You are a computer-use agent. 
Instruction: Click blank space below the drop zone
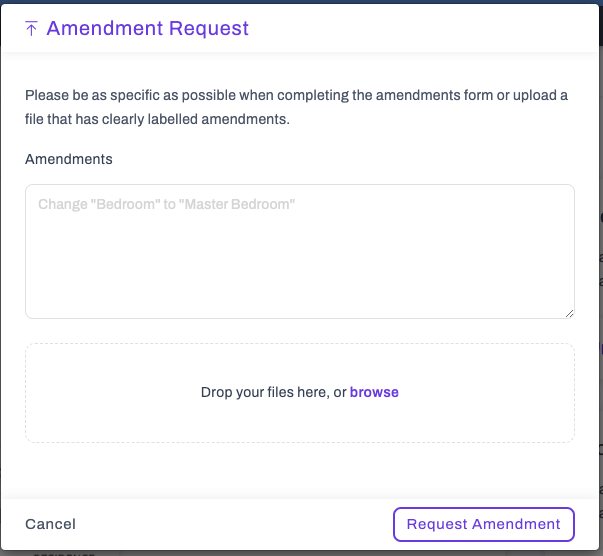pos(300,471)
